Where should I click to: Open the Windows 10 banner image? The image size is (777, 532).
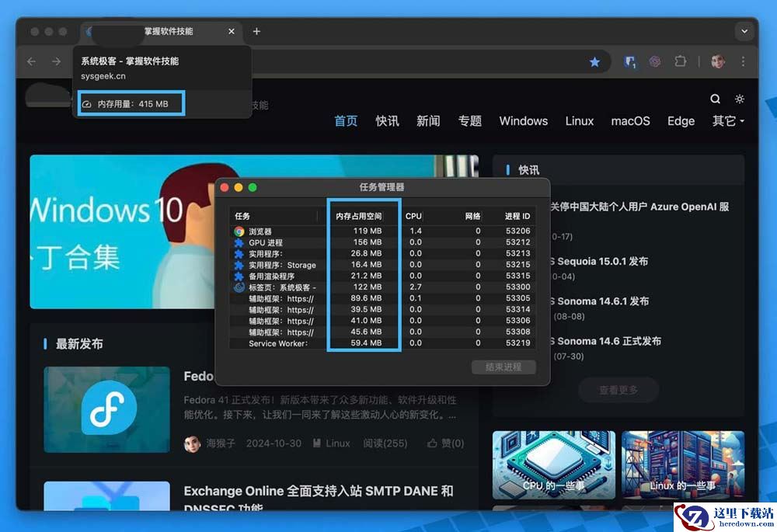click(254, 231)
